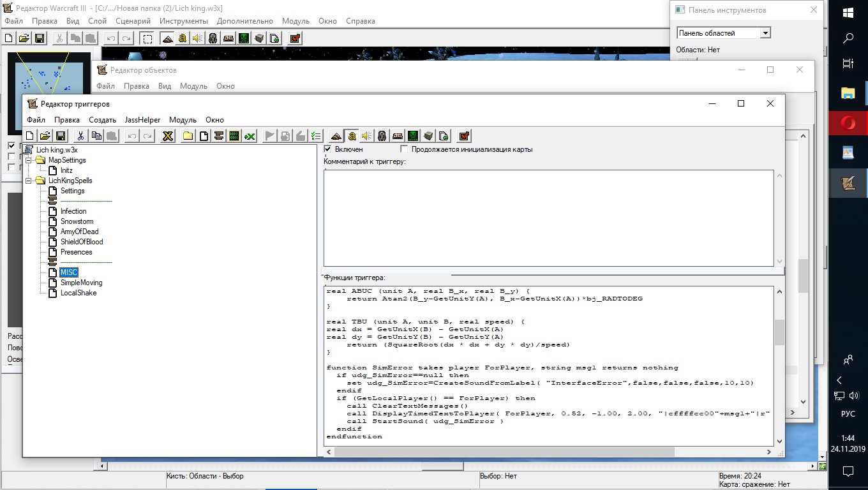Screen dimensions: 868x490
Task: Open the Sound Editor from Trigger Editor toolbar
Action: click(366, 136)
